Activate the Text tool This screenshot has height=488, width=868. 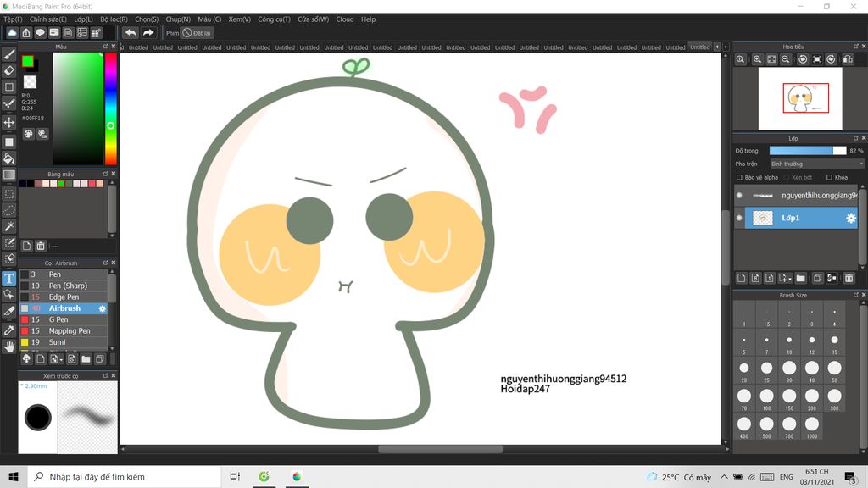tap(9, 278)
